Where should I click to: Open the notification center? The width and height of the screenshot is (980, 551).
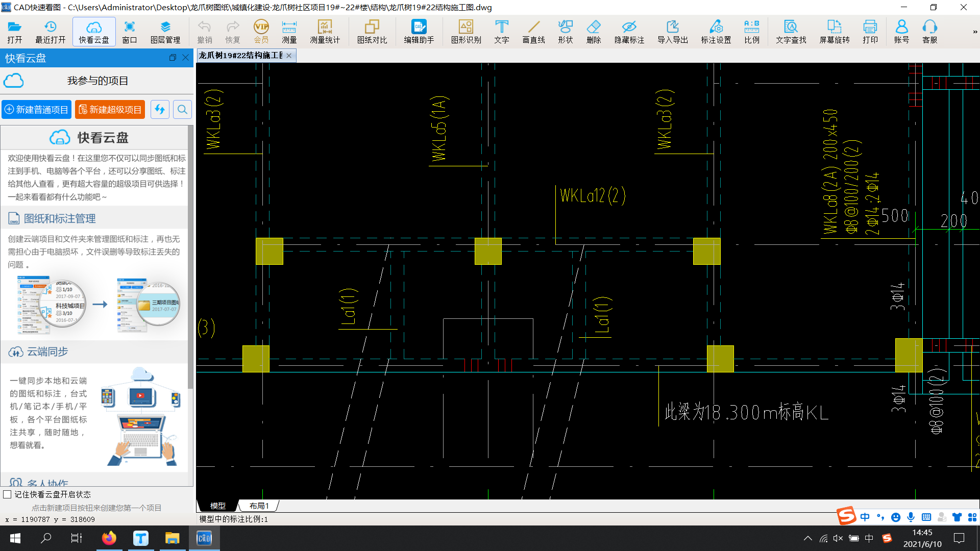coord(959,538)
